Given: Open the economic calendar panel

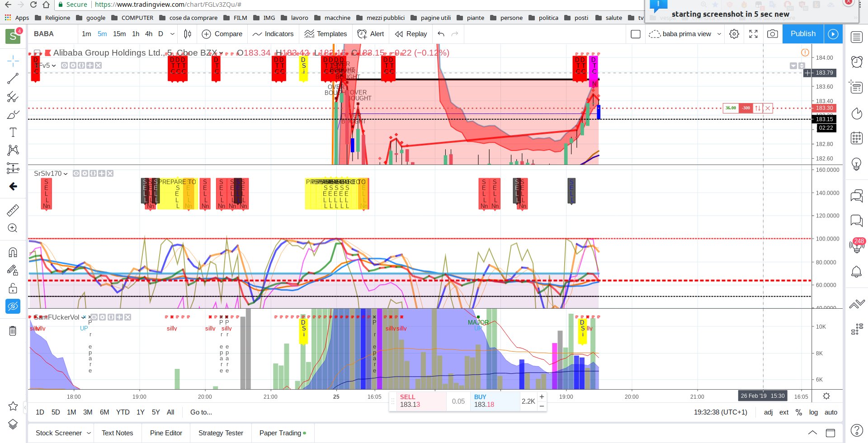Looking at the screenshot, I should 857,138.
